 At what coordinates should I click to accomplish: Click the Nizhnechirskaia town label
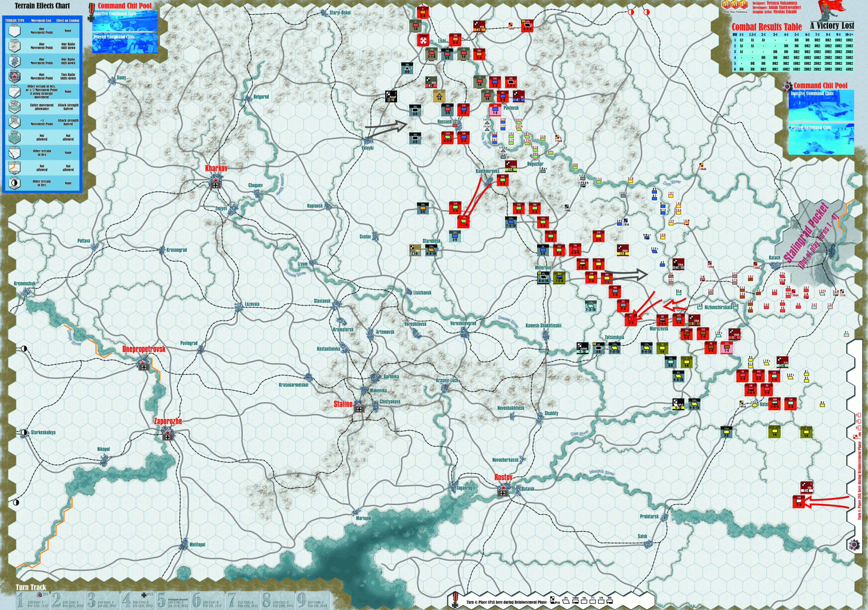click(718, 308)
